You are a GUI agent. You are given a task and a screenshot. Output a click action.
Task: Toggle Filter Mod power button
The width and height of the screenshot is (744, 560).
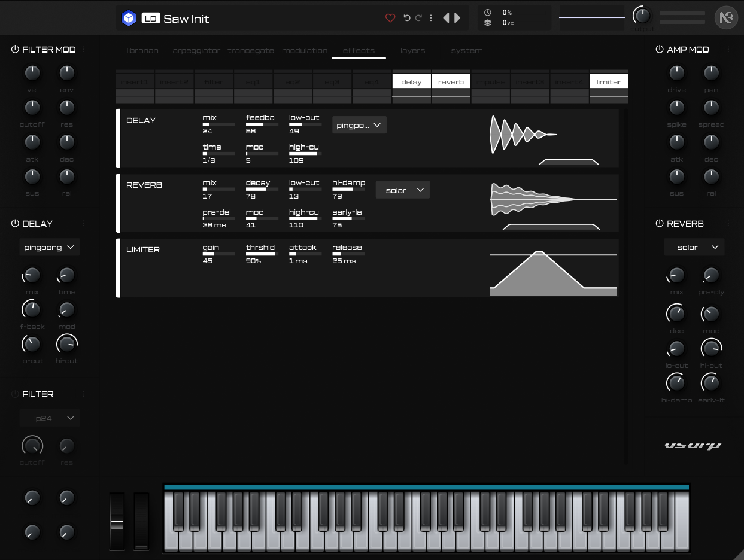tap(15, 50)
